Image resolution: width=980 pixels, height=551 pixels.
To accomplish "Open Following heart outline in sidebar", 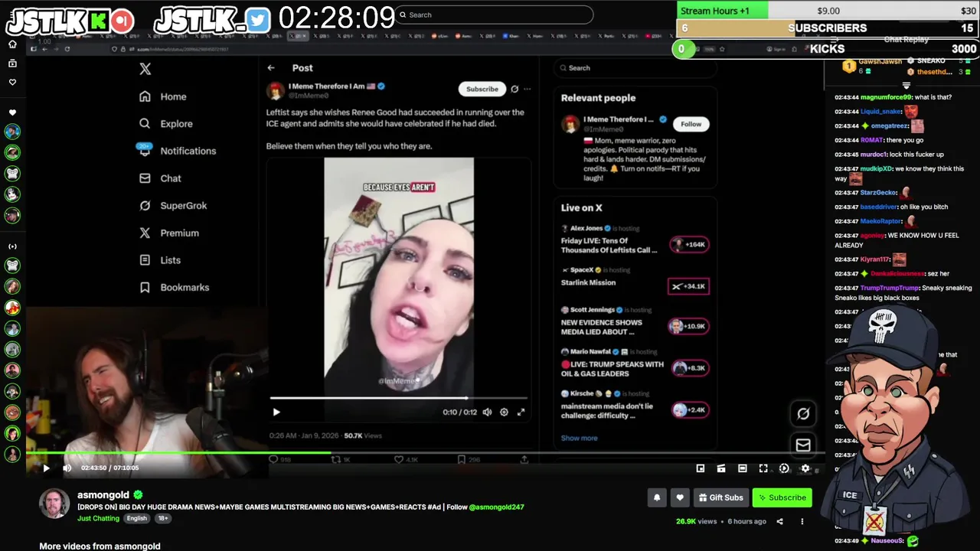I will [12, 82].
